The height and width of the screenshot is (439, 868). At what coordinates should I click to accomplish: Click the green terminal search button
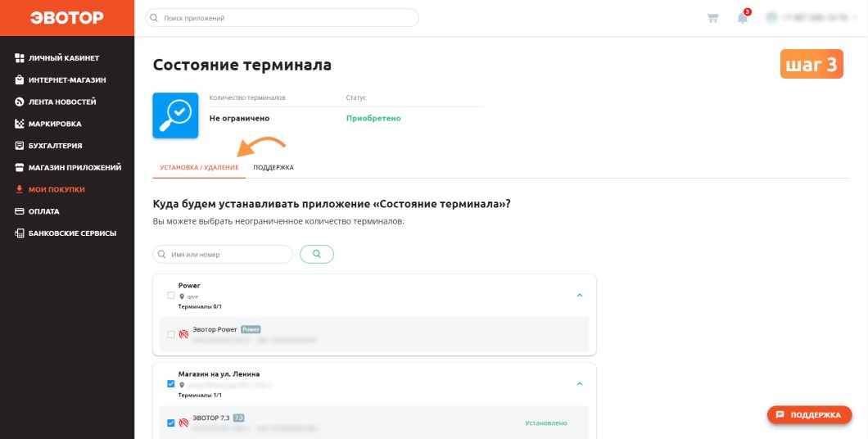click(x=317, y=254)
